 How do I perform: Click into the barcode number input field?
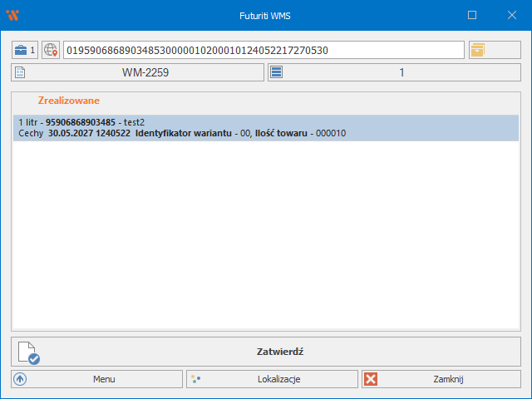click(x=263, y=50)
